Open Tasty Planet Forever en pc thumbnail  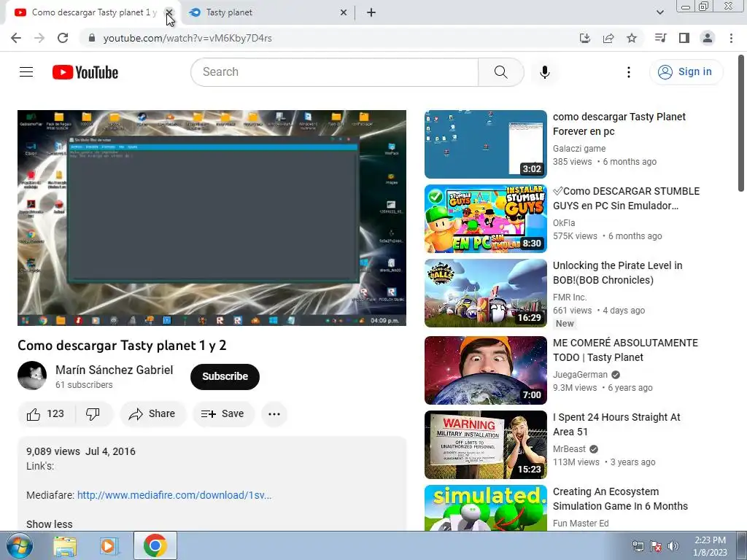485,144
